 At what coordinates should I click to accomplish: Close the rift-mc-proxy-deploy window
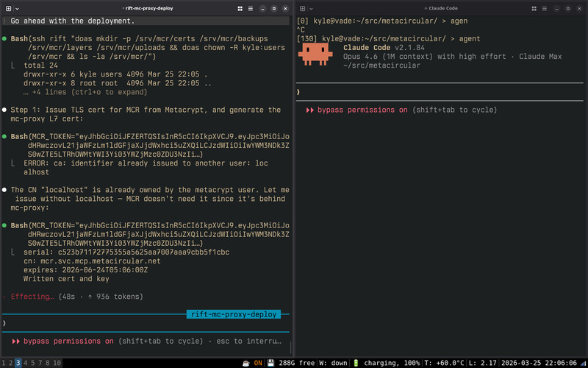[285, 8]
